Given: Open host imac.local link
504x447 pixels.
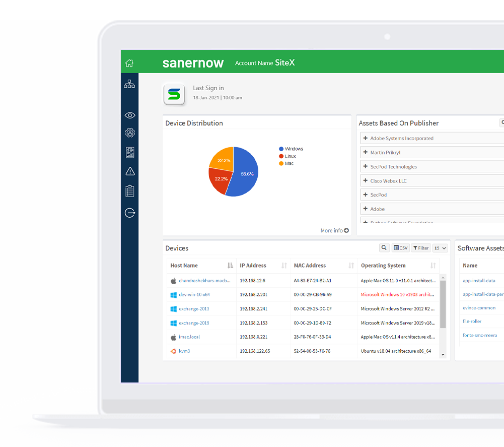Looking at the screenshot, I should pos(189,337).
